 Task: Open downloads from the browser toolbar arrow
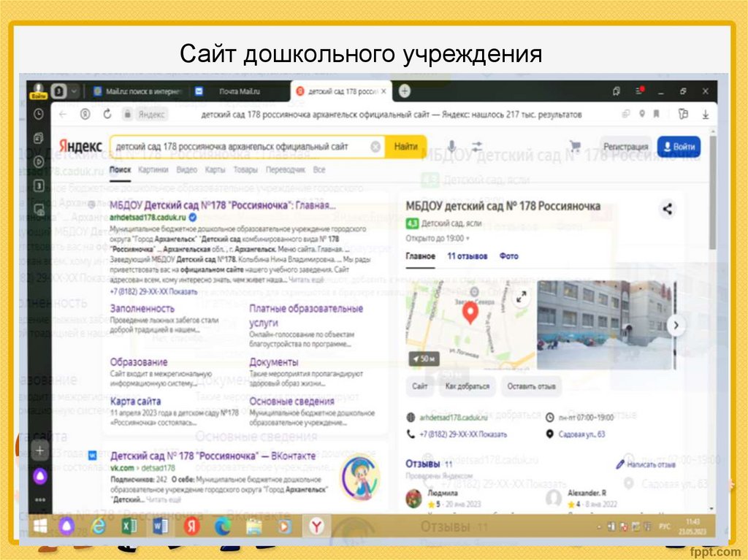click(706, 115)
